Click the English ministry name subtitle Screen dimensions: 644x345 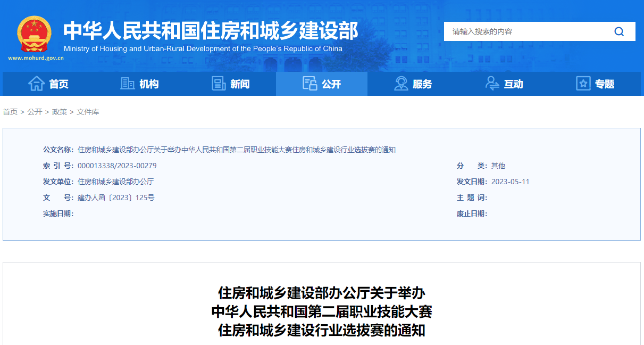(x=203, y=48)
